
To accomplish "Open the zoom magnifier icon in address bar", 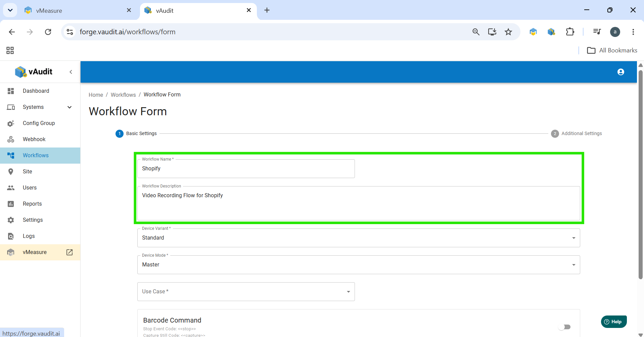I will (x=476, y=32).
